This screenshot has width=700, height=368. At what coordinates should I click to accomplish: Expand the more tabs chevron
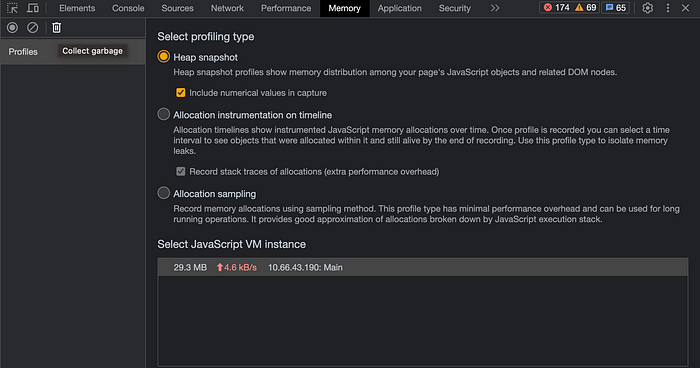tap(495, 8)
